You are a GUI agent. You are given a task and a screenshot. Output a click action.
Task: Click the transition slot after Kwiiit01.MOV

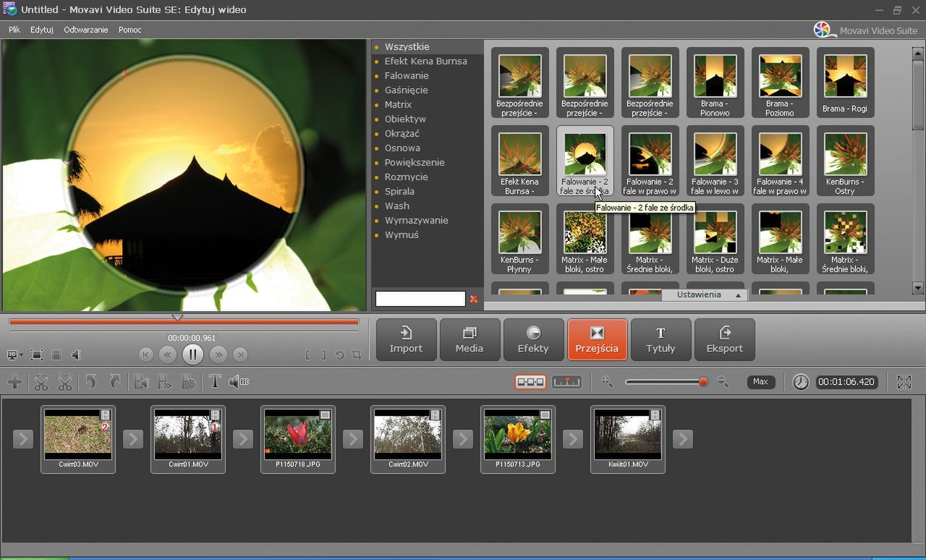[683, 438]
